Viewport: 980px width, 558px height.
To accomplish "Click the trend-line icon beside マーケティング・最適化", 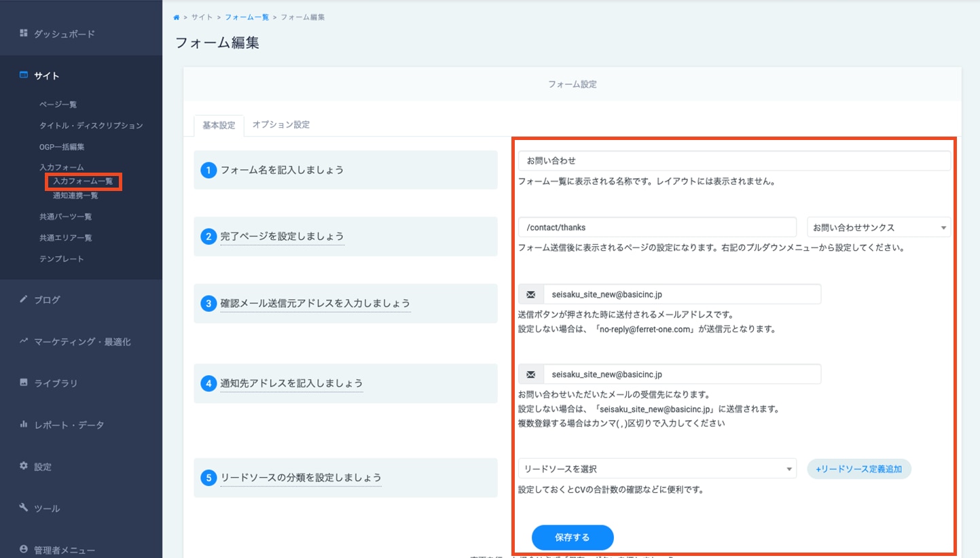I will pyautogui.click(x=23, y=341).
